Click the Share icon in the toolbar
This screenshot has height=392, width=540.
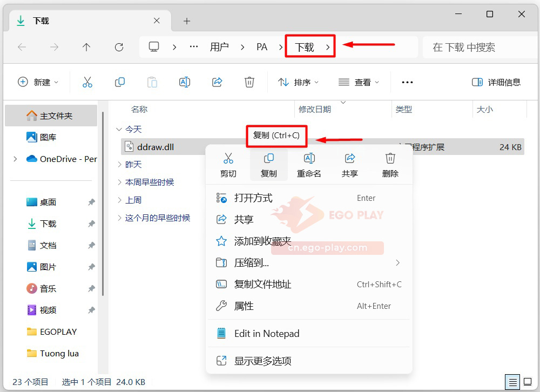click(217, 82)
